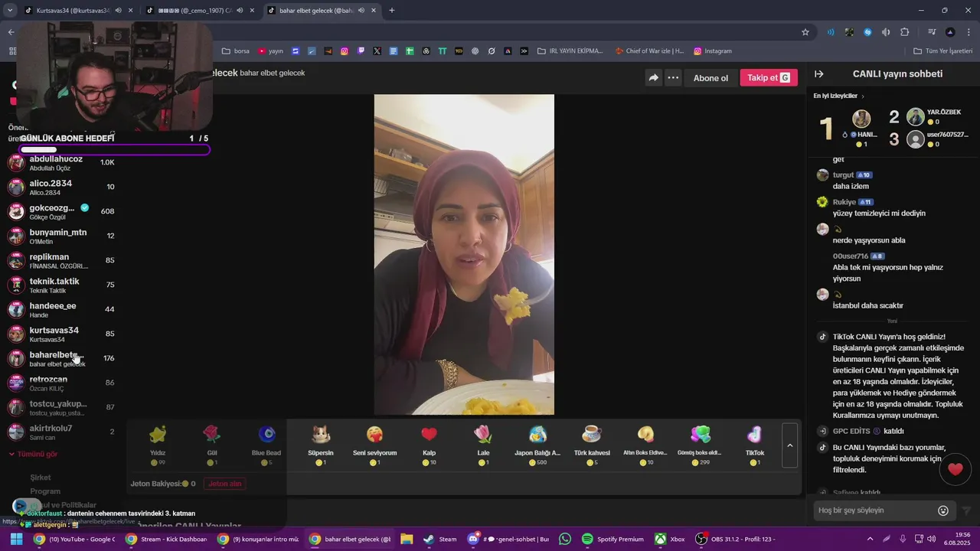Send the Altın Boks Eldiveni gift
The height and width of the screenshot is (551, 980).
645,445
